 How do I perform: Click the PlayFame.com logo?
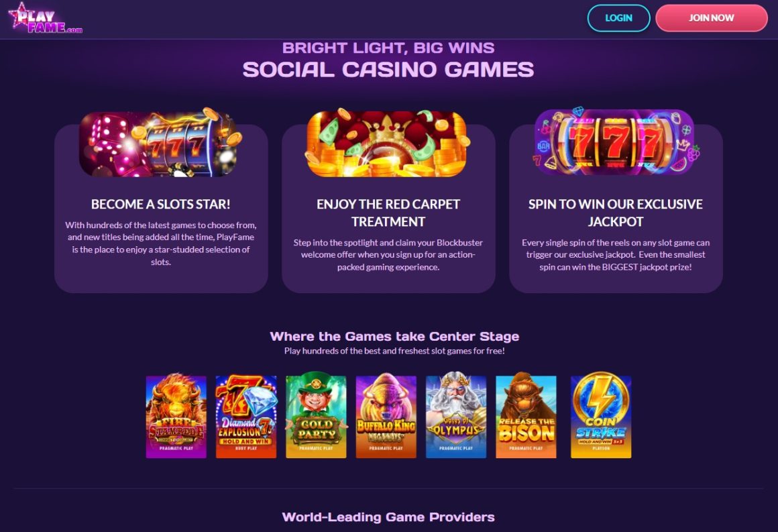click(45, 18)
